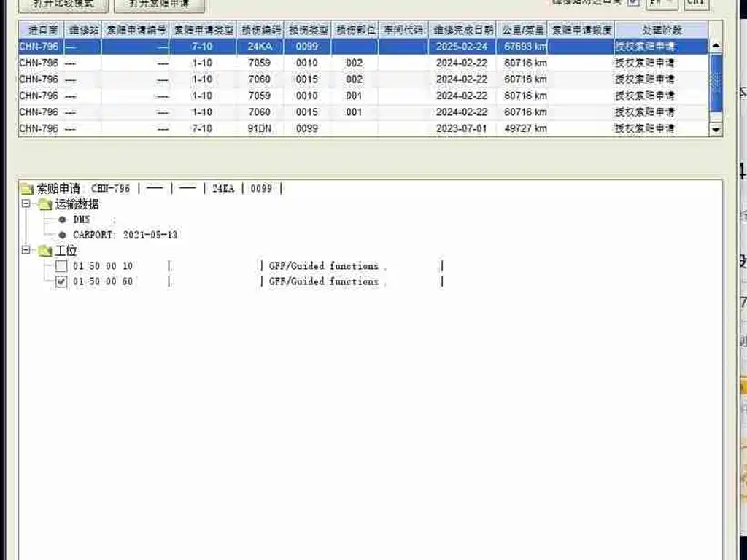This screenshot has height=560, width=747.
Task: Click the 工位 folder icon
Action: click(x=45, y=251)
